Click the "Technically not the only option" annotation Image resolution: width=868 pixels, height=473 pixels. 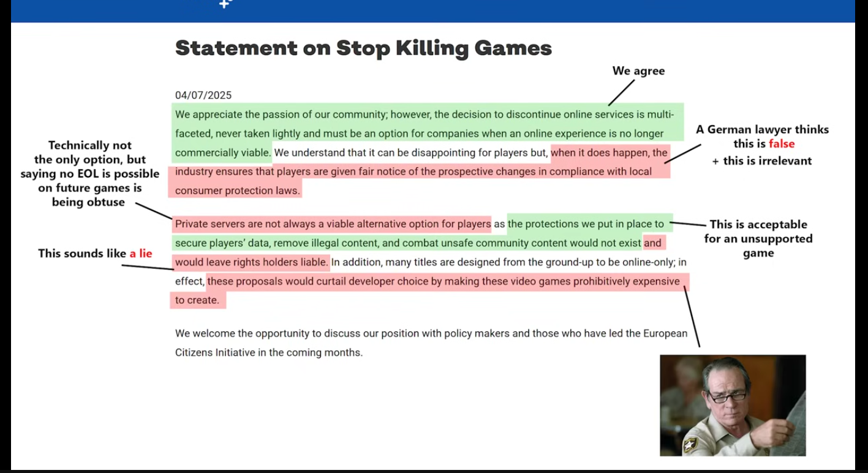[x=89, y=173]
